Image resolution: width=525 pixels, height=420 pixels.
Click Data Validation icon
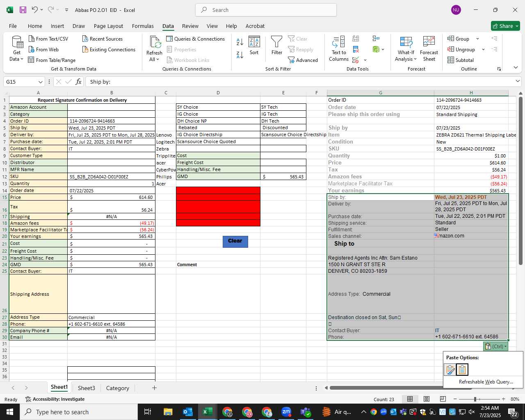[355, 60]
